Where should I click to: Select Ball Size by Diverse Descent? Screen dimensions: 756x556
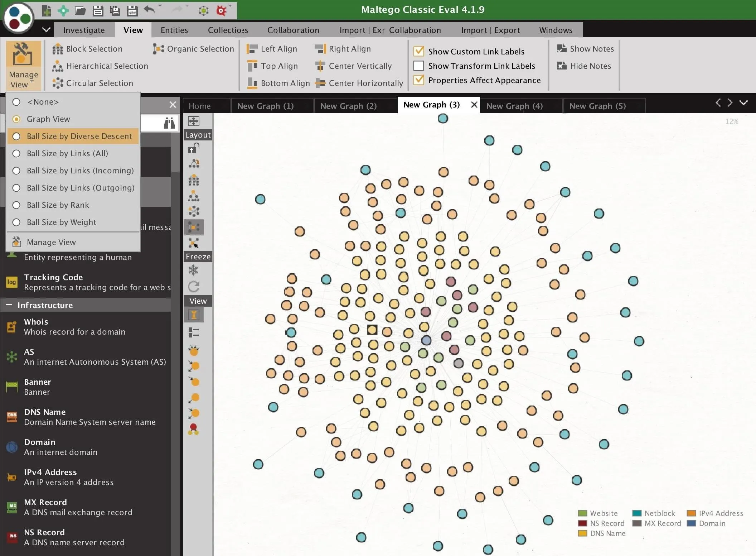pos(73,136)
